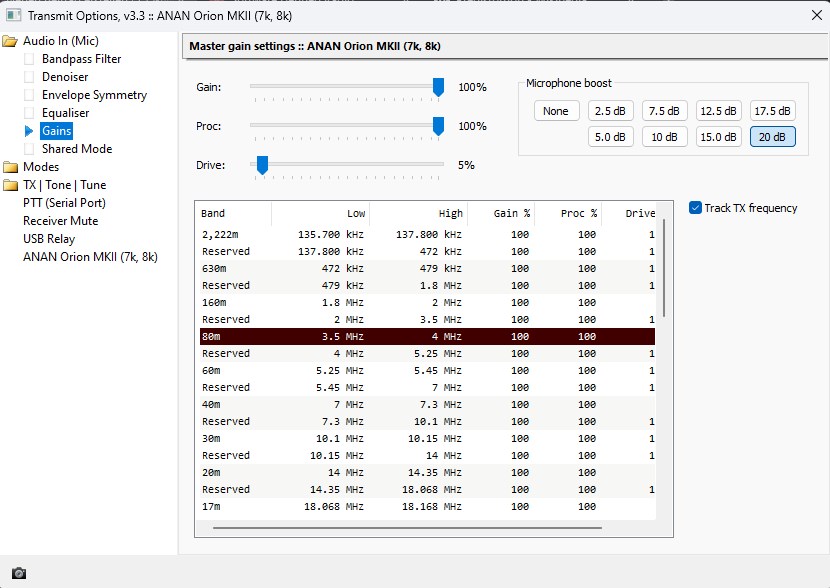
Task: Set microphone boost to 17.5 dB
Action: [x=772, y=111]
